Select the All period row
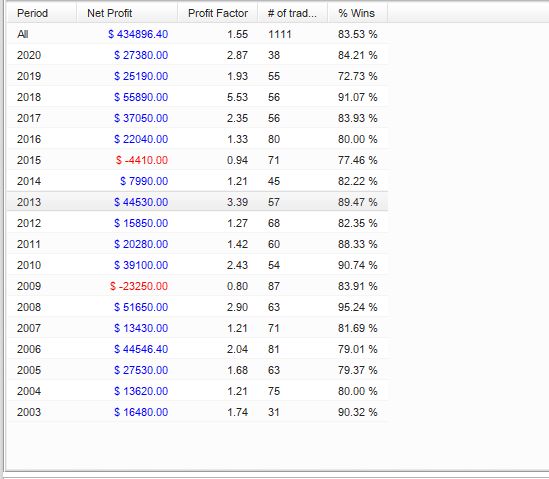The image size is (549, 479). [197, 34]
